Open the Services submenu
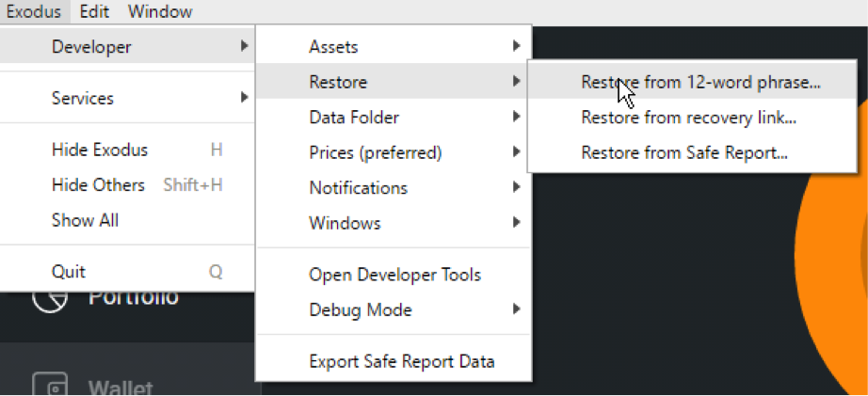The image size is (868, 396). click(127, 99)
